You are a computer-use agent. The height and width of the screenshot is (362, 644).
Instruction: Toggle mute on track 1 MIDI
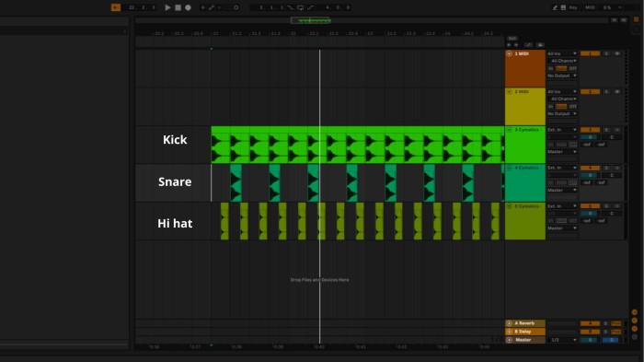617,54
